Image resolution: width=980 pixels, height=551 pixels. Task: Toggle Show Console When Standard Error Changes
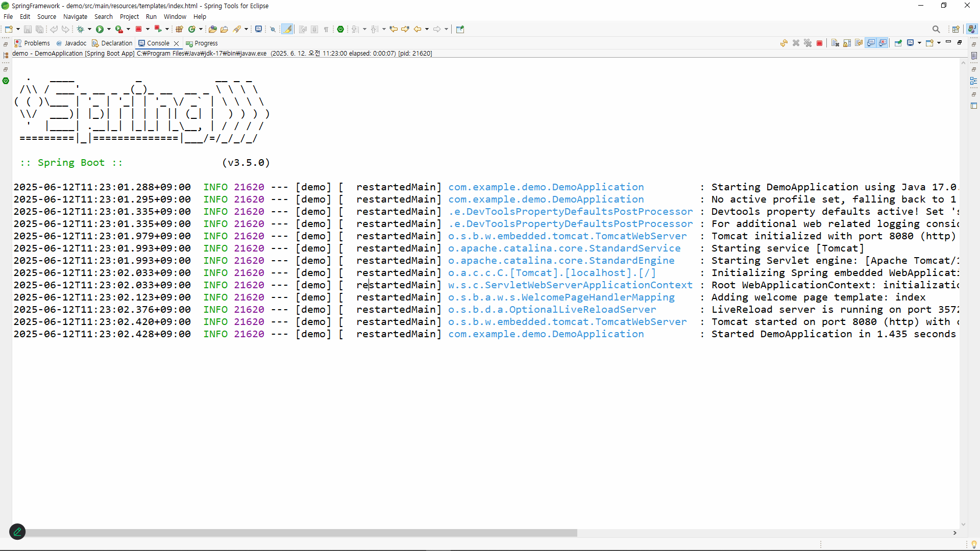click(883, 43)
